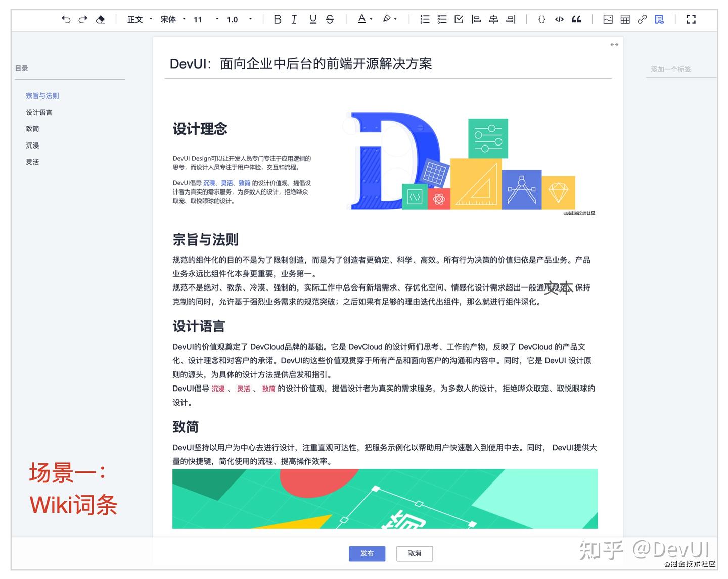Screen dimensions: 728x579
Task: Center align the text
Action: click(493, 19)
